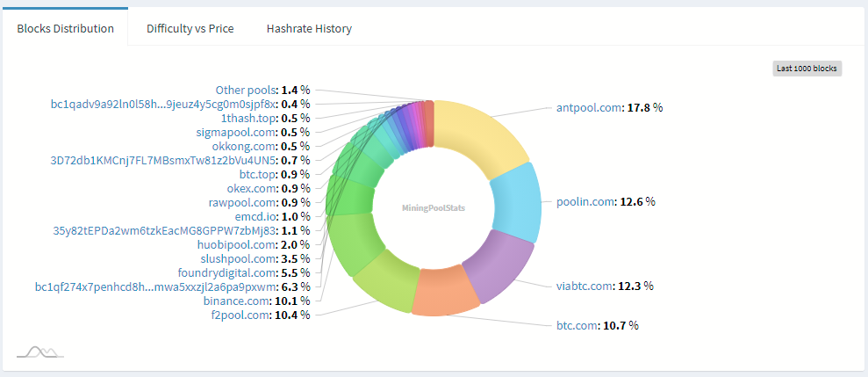Viewport: 868px width, 377px height.
Task: Click the Other pools 1.4 % value
Action: [296, 90]
